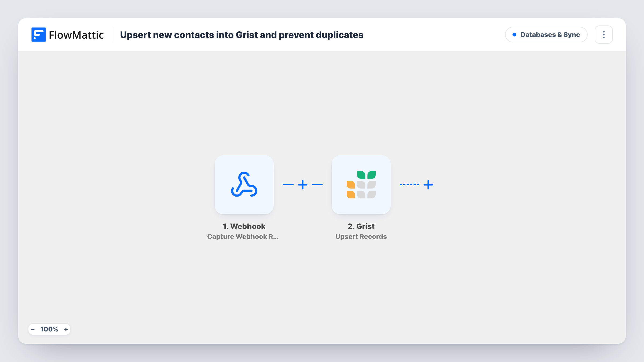Click the 'Upsert Records' action subtitle

[x=361, y=237]
